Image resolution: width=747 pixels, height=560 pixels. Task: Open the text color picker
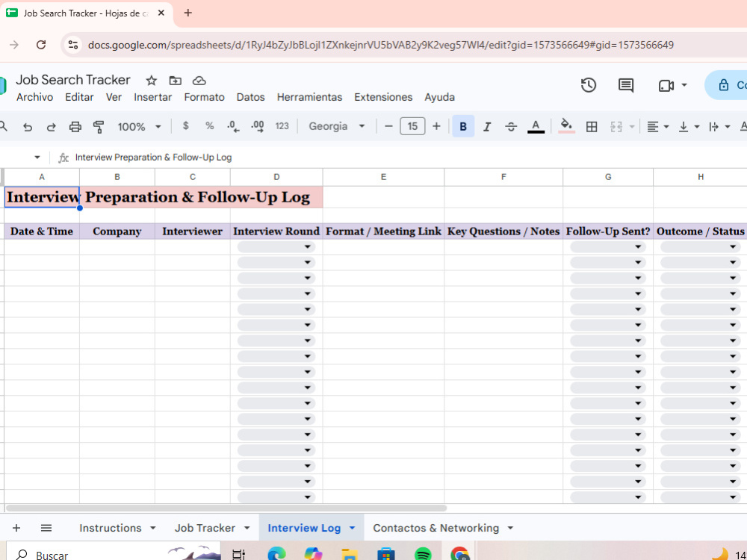(x=536, y=127)
